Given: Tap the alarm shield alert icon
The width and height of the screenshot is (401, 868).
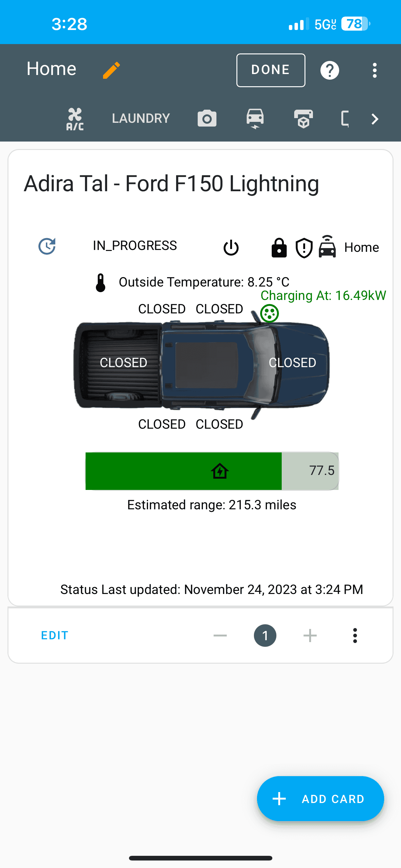Looking at the screenshot, I should coord(304,248).
